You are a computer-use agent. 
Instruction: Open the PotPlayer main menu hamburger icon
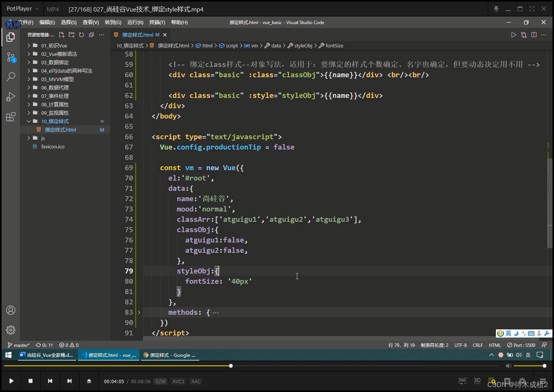(x=543, y=381)
